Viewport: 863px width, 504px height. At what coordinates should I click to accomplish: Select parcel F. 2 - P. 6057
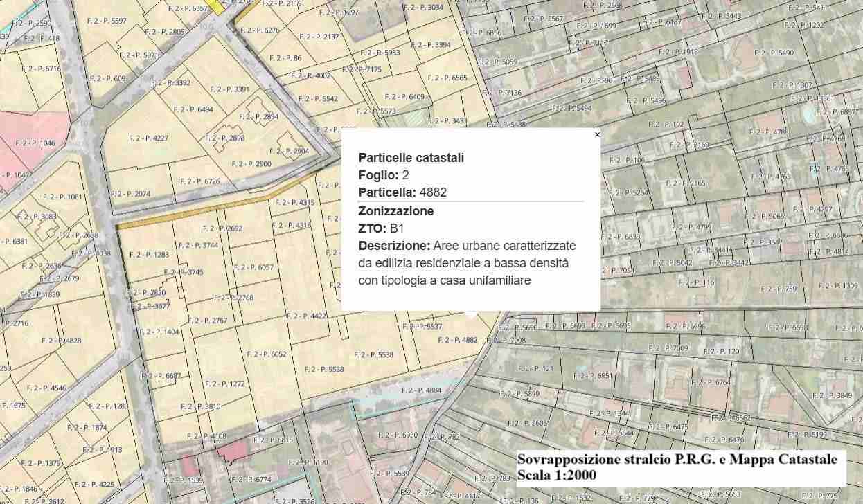[x=253, y=267]
